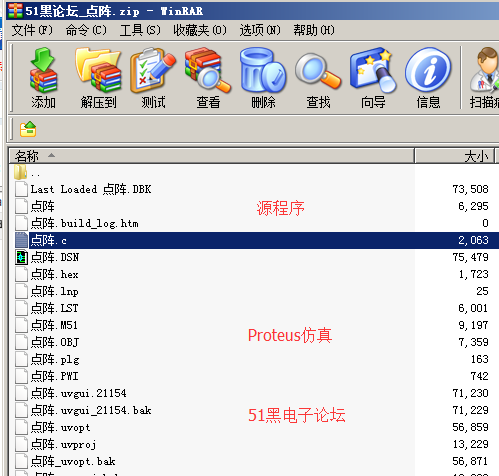The width and height of the screenshot is (499, 476).
Task: Open the 选项(N) menu
Action: (x=260, y=30)
